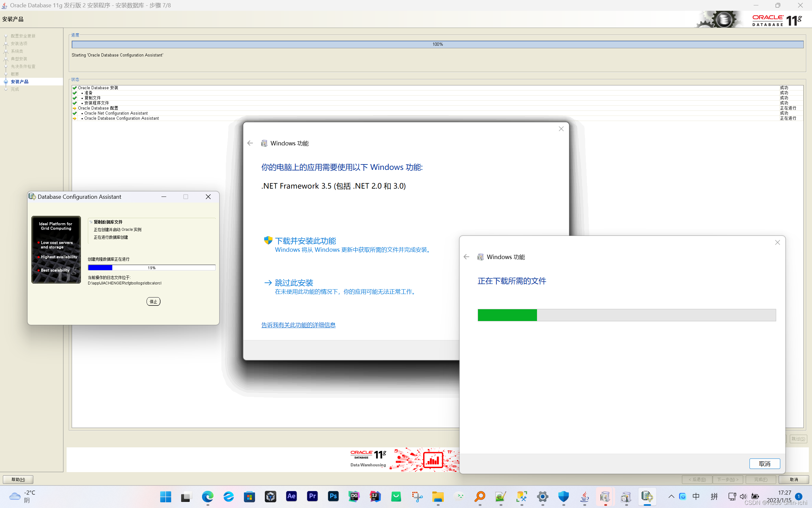The width and height of the screenshot is (812, 508).
Task: Open Adobe After Effects taskbar icon
Action: click(291, 496)
